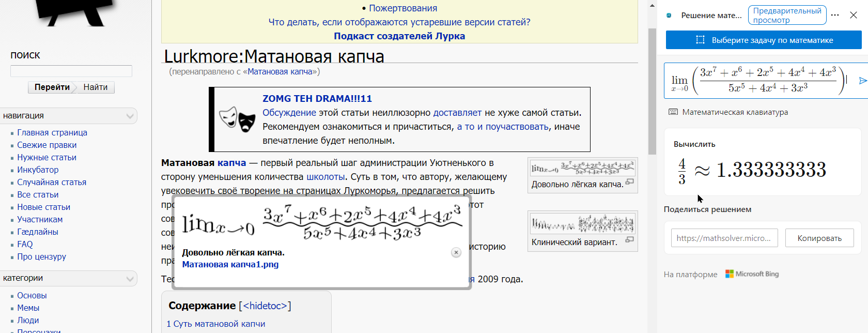Screen dimensions: 868x333
Task: Select the share solution URL field
Action: click(x=724, y=238)
